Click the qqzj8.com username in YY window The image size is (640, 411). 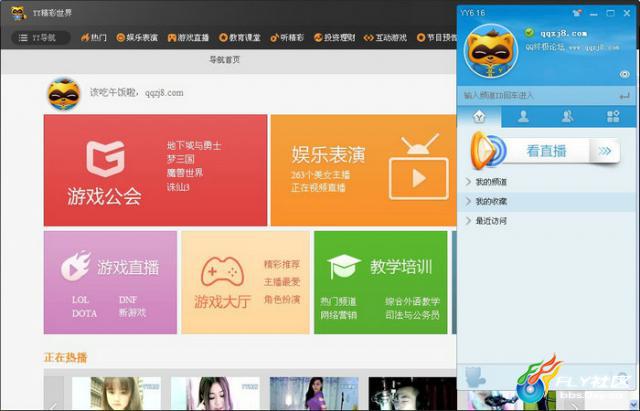564,33
